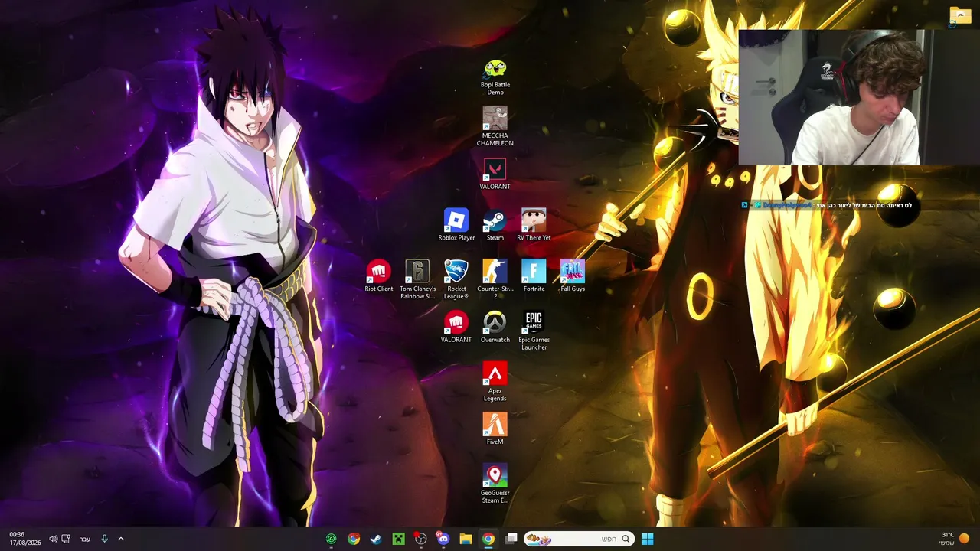Image resolution: width=980 pixels, height=551 pixels.
Task: Open the green circular app in the taskbar
Action: point(331,539)
